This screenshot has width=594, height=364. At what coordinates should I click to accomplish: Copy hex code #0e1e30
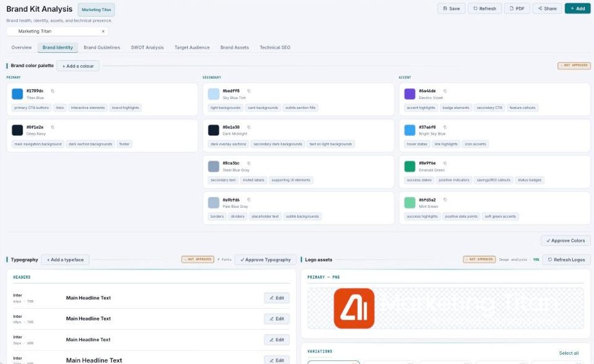click(x=249, y=127)
